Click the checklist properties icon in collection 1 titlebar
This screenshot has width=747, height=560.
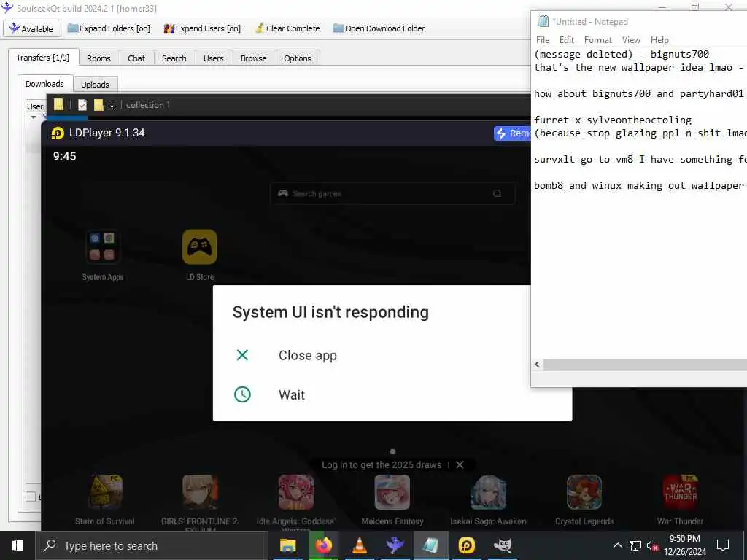82,105
